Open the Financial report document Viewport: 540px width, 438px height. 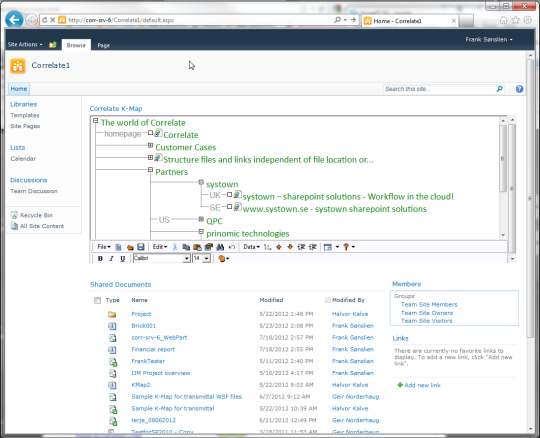coord(153,349)
